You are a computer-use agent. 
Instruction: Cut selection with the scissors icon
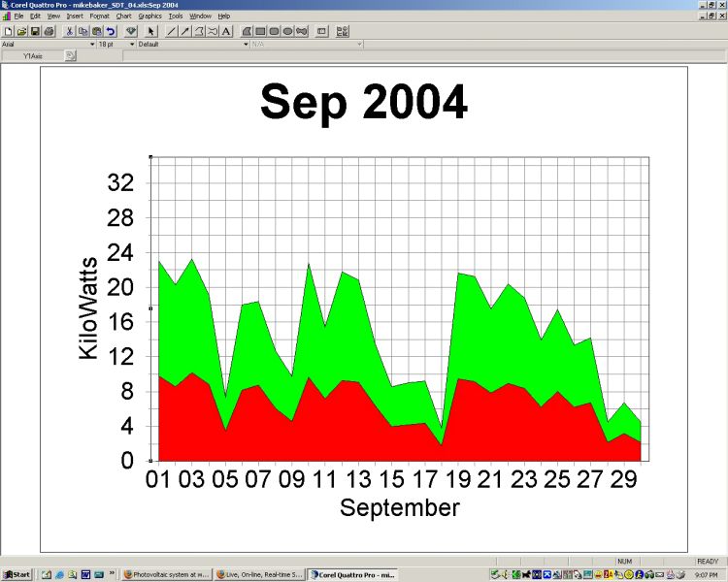pyautogui.click(x=70, y=31)
